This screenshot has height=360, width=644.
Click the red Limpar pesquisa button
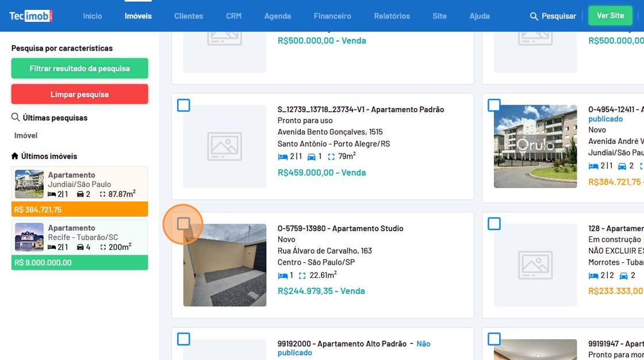pyautogui.click(x=79, y=94)
